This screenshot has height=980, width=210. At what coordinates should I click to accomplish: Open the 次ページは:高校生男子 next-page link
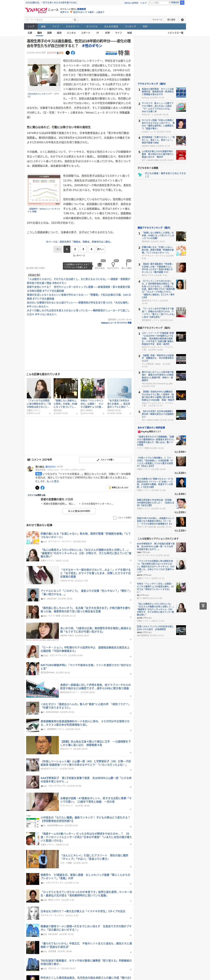(x=79, y=242)
